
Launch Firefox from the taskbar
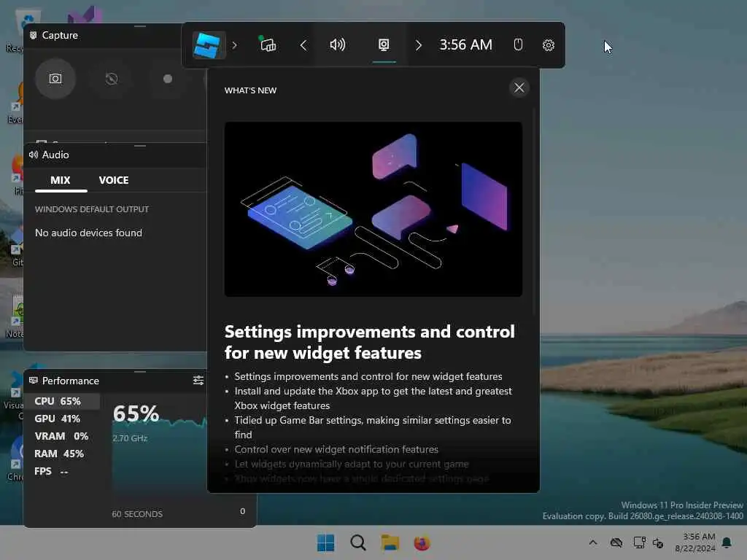tap(422, 542)
